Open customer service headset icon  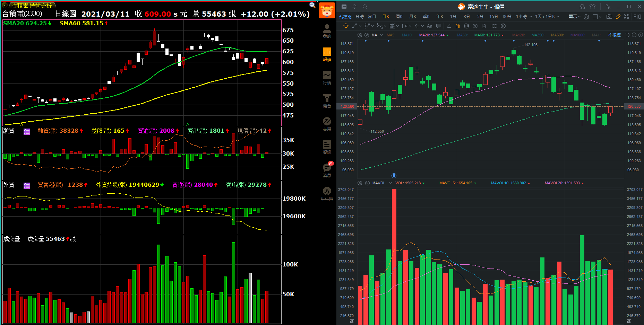(x=582, y=7)
